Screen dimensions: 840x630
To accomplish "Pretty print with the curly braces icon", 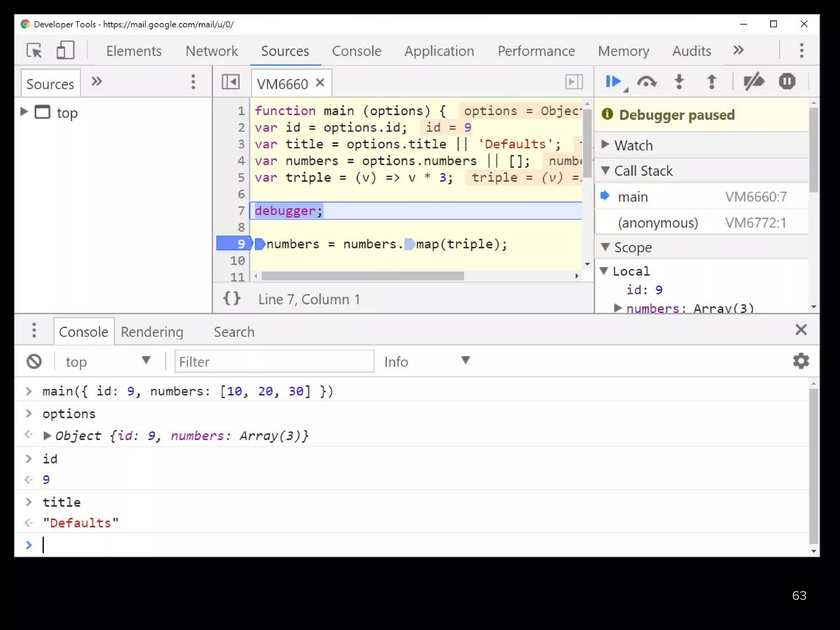I will pyautogui.click(x=232, y=299).
